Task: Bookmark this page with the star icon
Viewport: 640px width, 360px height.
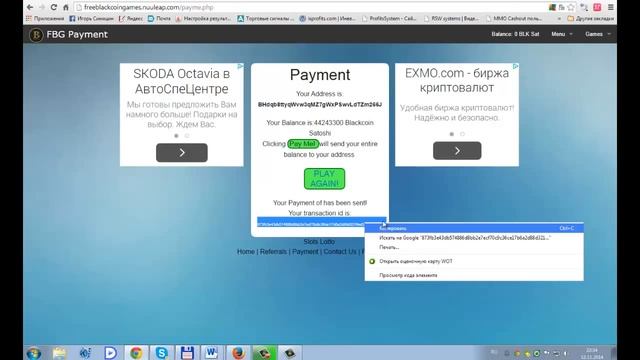Action: coord(571,7)
